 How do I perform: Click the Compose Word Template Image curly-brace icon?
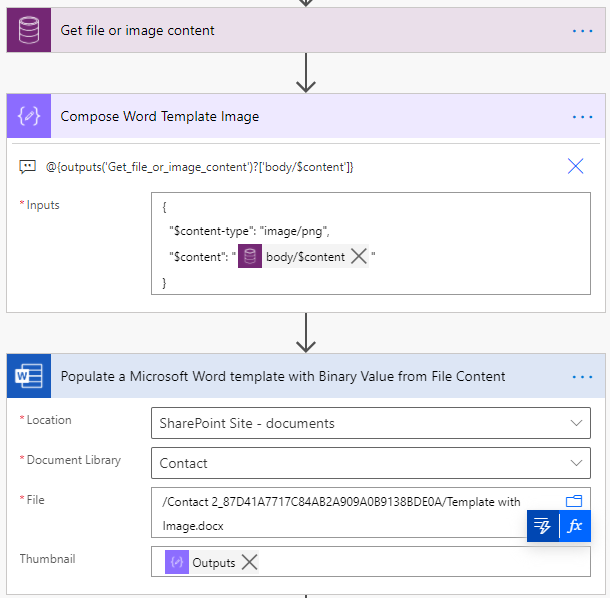[29, 116]
